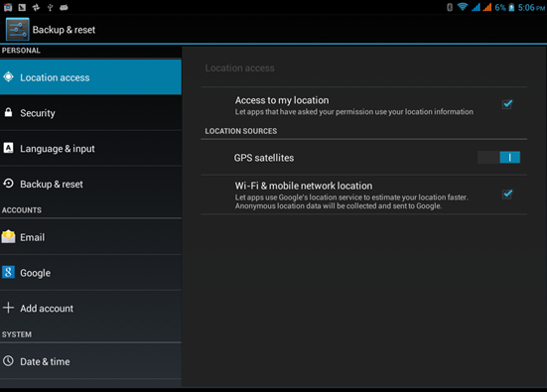The image size is (547, 392).
Task: Tap the Wi-Fi signal status icon
Action: tap(463, 7)
